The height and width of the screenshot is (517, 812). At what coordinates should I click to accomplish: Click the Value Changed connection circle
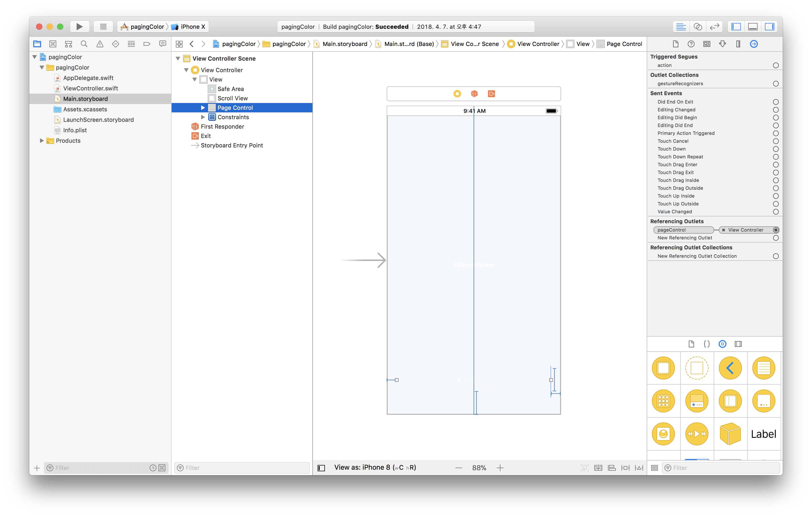[776, 212]
